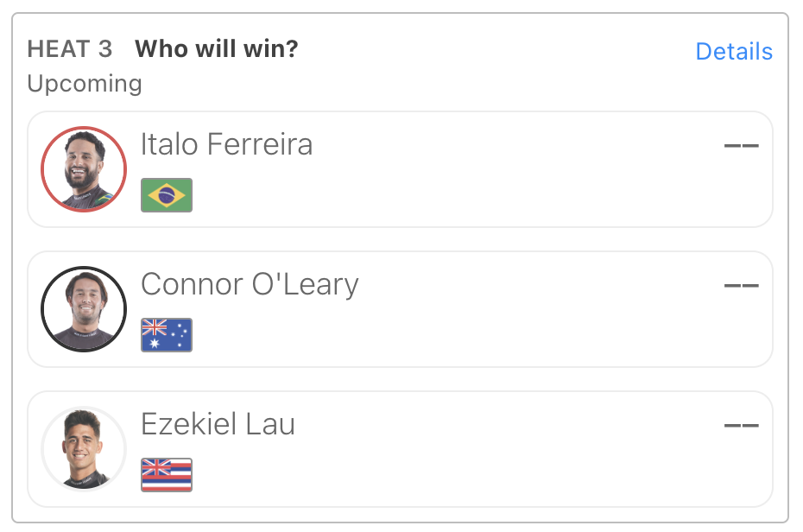Screen dimensions: 803x532
Task: Click the Hawaii flag icon
Action: point(167,475)
